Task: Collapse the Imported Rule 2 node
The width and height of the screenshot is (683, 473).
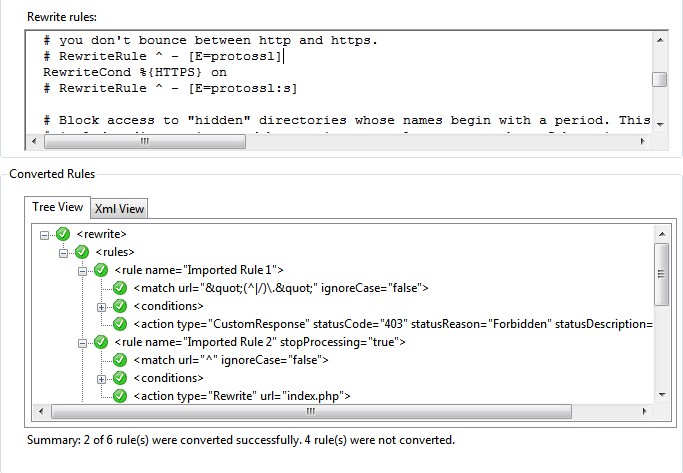Action: point(82,342)
